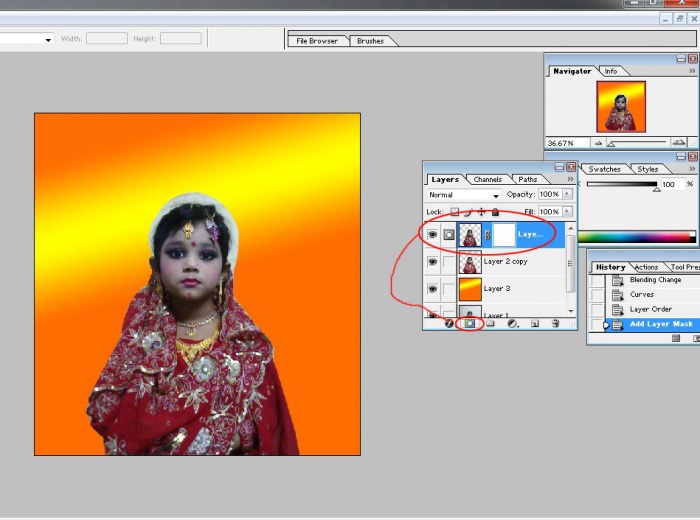Toggle Lock image pixels brush
The height and width of the screenshot is (520, 700).
coord(468,212)
